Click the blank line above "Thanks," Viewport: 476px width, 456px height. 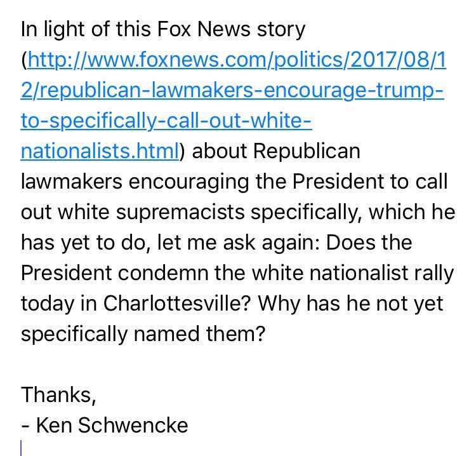(127, 364)
